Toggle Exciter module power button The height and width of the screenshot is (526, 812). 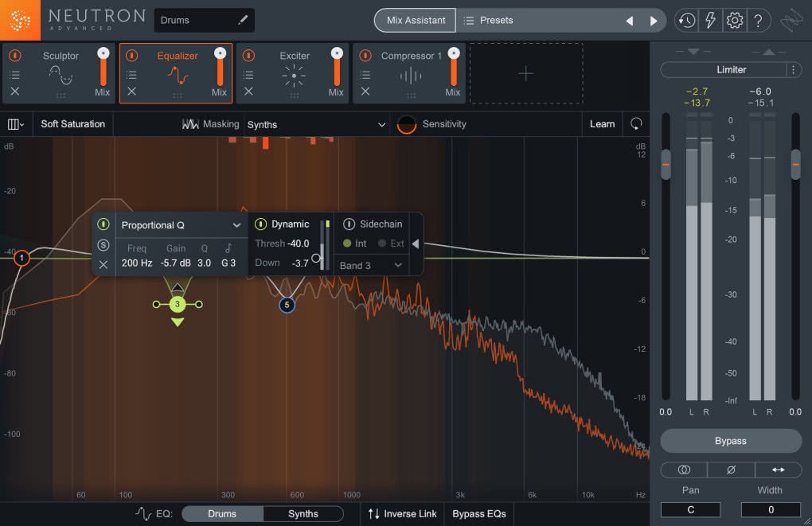point(248,56)
